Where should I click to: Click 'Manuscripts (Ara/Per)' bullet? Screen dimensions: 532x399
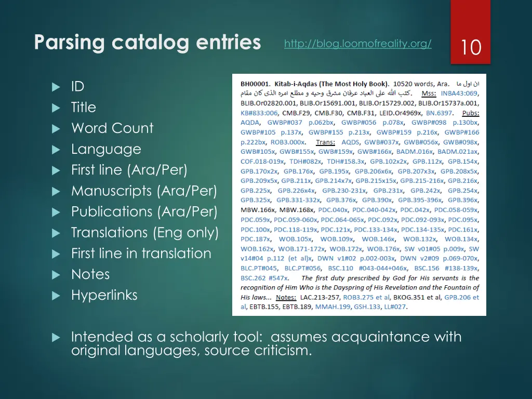pos(144,191)
